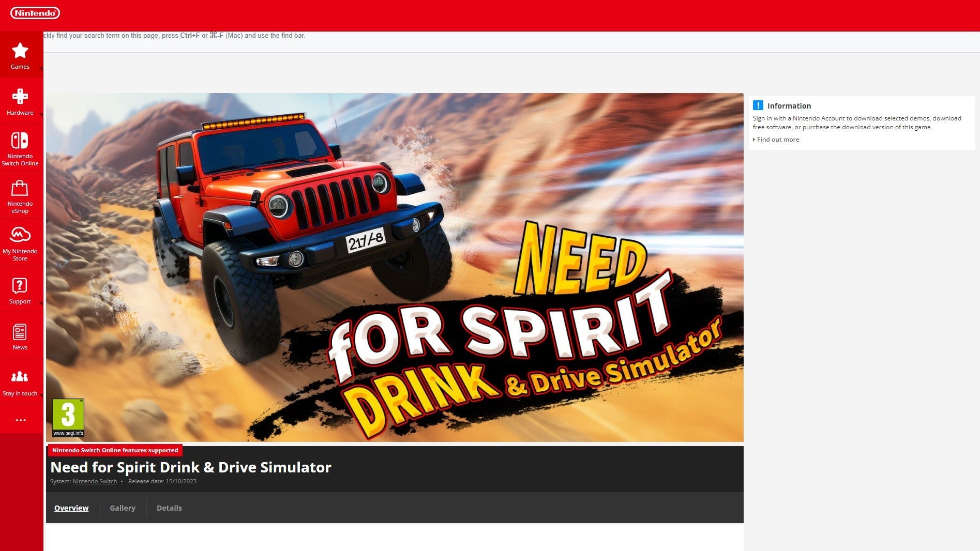Switch to the Gallery tab

click(122, 508)
